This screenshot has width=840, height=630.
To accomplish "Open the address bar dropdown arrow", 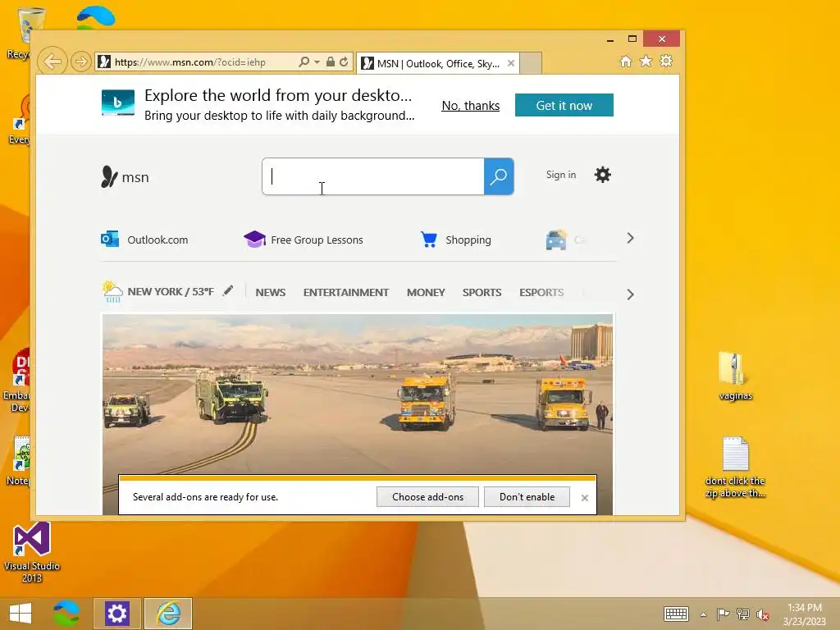I will [x=317, y=62].
